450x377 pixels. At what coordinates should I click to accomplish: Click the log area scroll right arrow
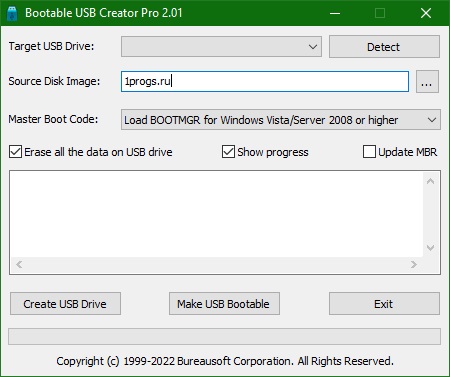pyautogui.click(x=414, y=265)
